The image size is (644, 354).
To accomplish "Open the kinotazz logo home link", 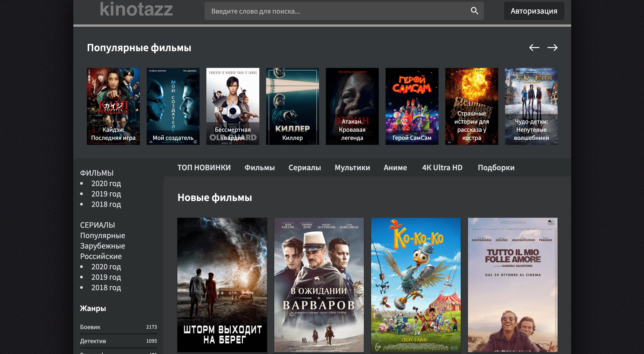I will [x=136, y=9].
